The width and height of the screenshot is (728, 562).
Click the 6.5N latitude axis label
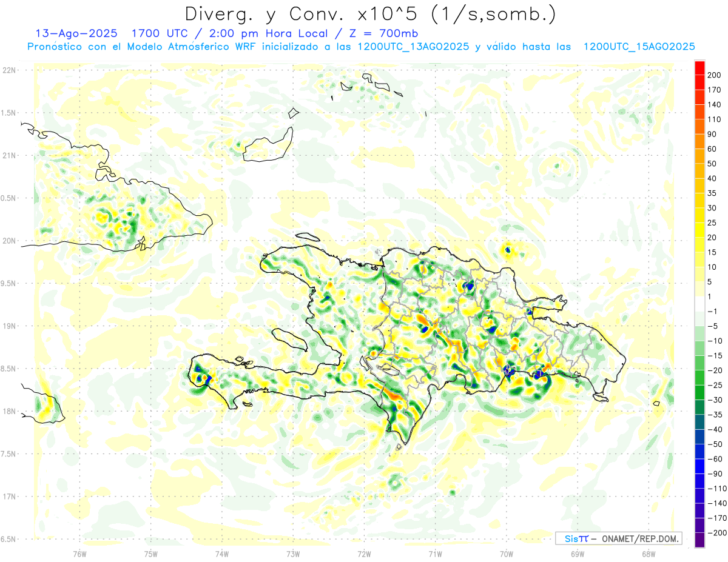coord(9,539)
